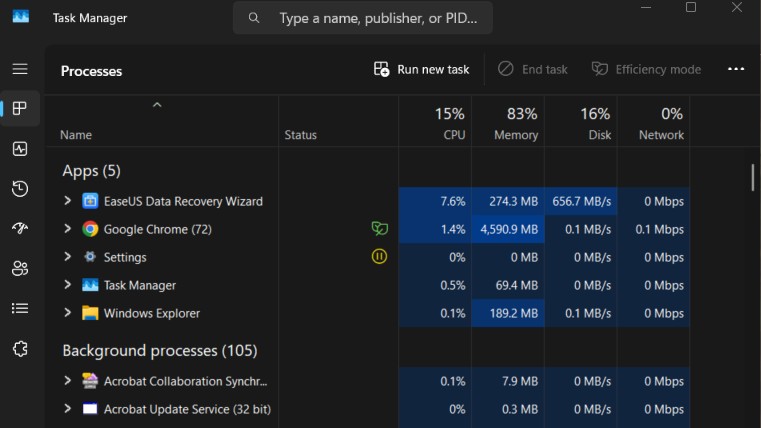Expand Acrobat Collaboration Synchronizer process group
Viewport: 761px width, 428px height.
pos(67,381)
